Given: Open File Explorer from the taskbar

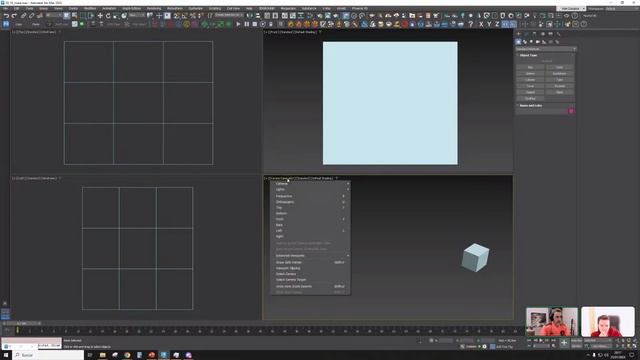Looking at the screenshot, I should pos(102,355).
